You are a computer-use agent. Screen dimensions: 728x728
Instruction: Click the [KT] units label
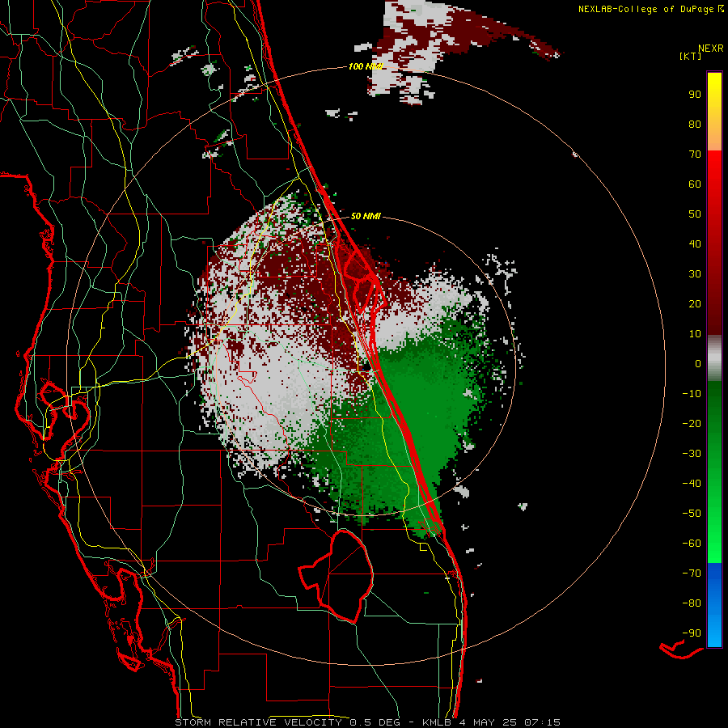691,56
